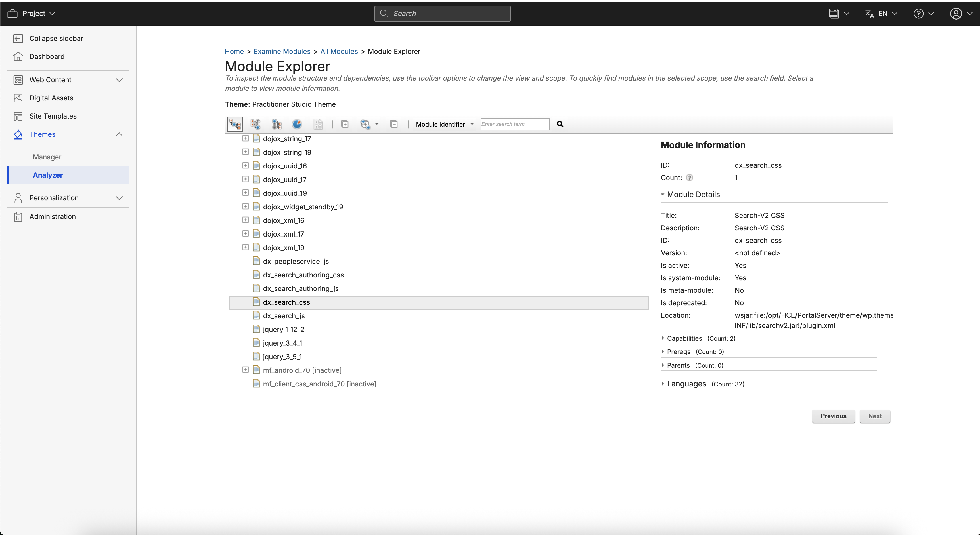Screen dimensions: 980x535
Task: Click the Previous button
Action: click(833, 416)
